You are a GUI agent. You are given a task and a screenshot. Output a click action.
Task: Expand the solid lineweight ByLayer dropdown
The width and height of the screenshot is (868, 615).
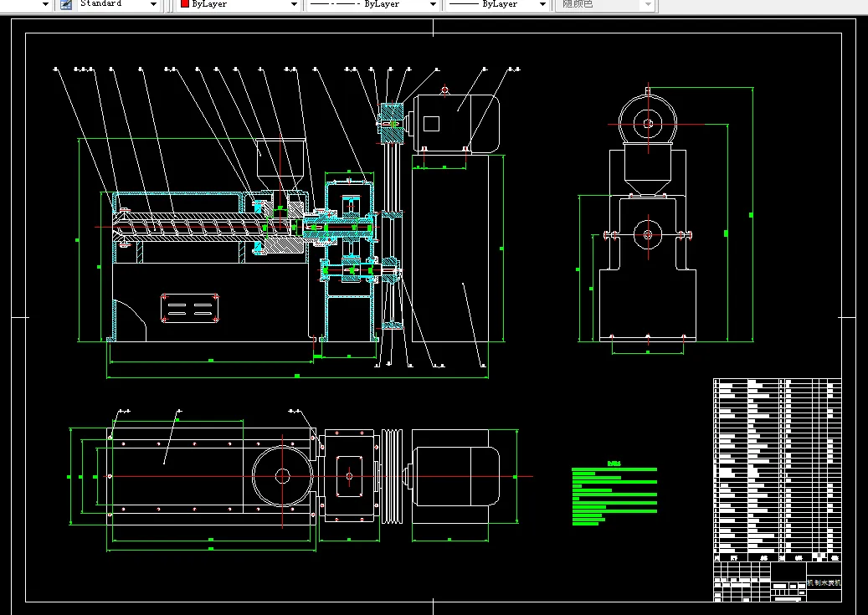tap(542, 4)
